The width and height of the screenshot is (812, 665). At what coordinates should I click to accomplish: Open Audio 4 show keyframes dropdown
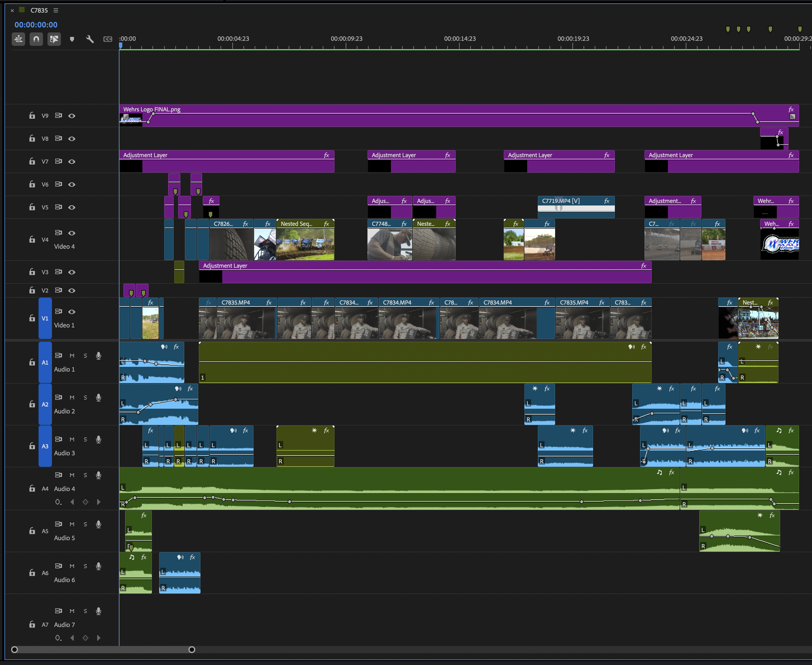[x=58, y=502]
